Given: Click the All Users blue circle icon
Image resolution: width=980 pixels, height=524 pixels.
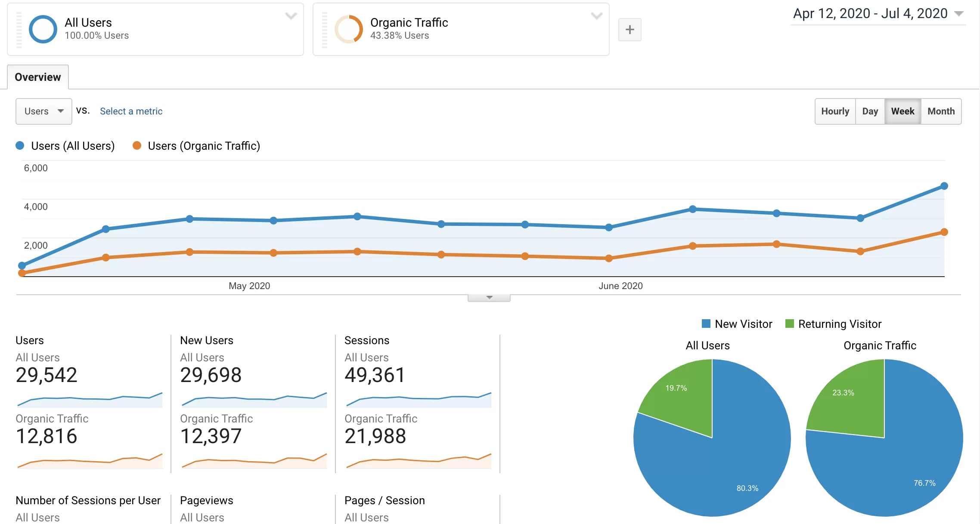Looking at the screenshot, I should click(43, 29).
